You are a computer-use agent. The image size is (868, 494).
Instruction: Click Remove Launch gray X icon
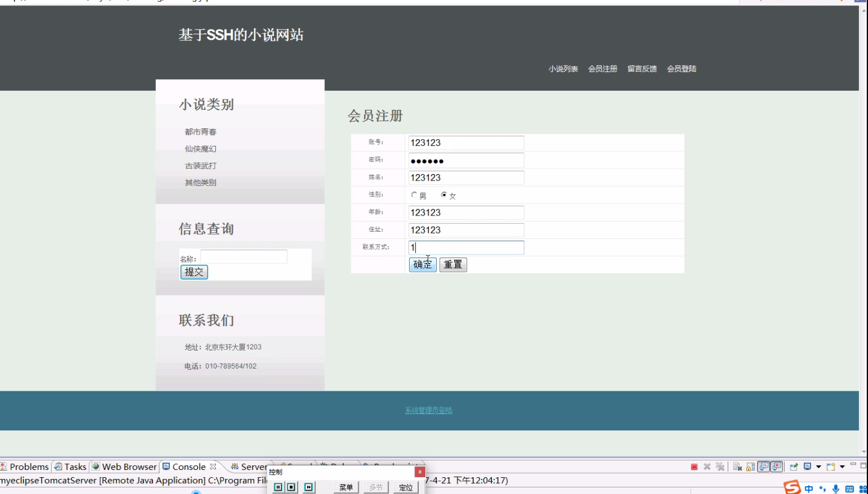[x=707, y=467]
